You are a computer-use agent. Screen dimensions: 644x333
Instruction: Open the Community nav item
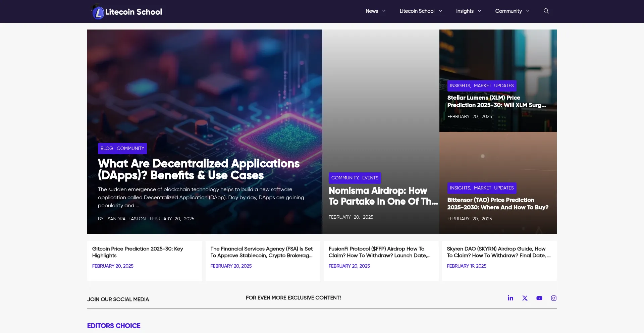508,11
